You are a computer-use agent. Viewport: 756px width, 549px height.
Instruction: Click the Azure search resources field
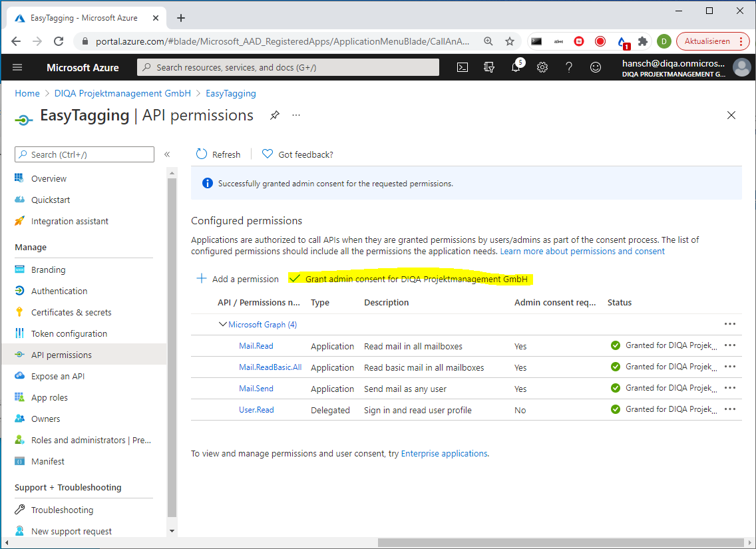[287, 67]
